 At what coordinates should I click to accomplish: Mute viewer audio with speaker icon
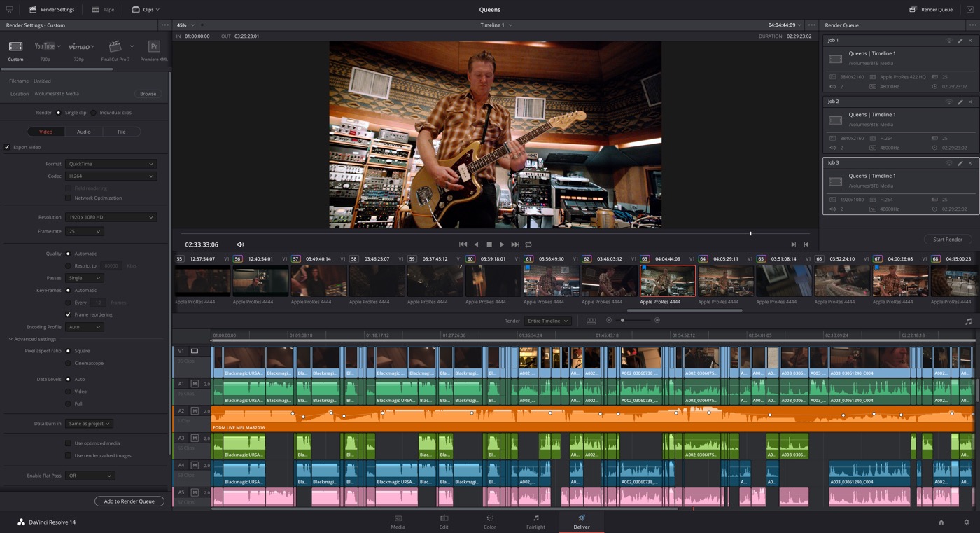click(240, 244)
